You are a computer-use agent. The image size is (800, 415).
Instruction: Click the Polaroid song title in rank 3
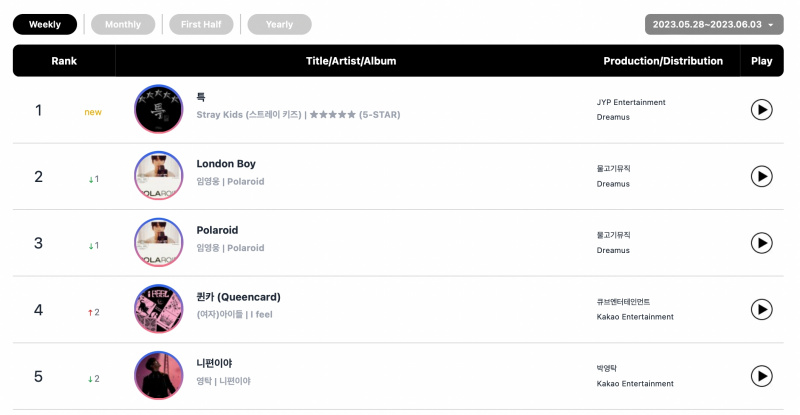click(217, 230)
